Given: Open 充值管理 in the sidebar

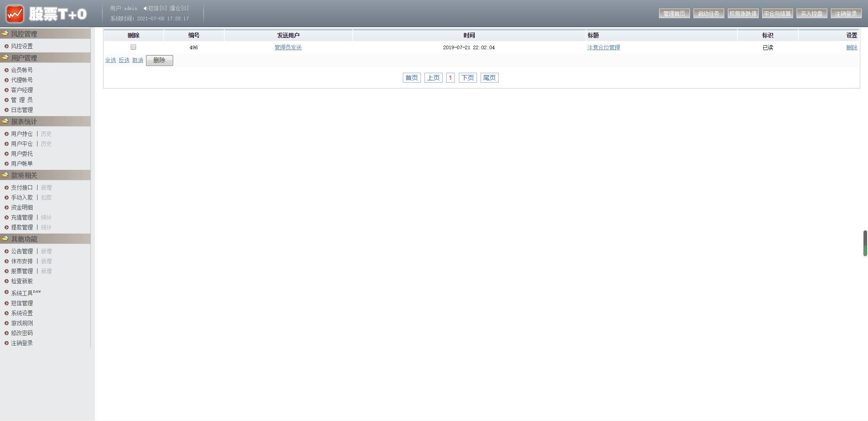Looking at the screenshot, I should [x=22, y=217].
